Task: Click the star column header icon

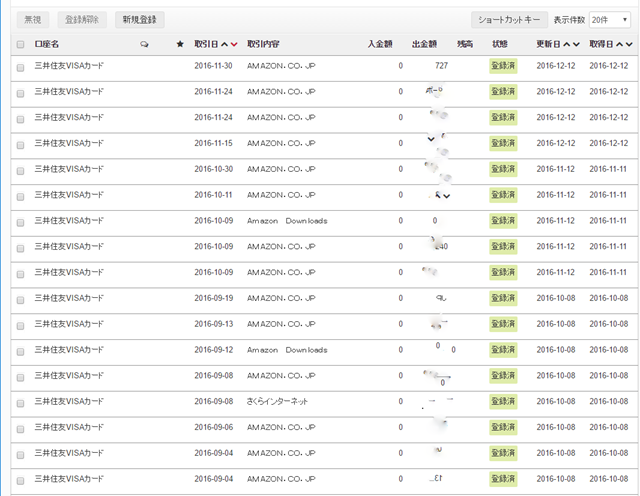Action: (180, 44)
